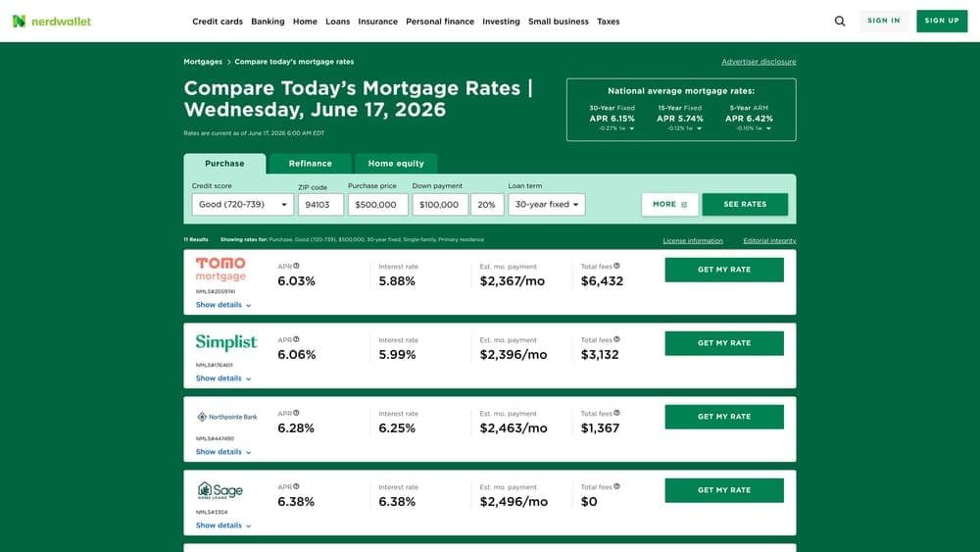Viewport: 980px width, 552px height.
Task: Open the Loan term 30-year fixed dropdown
Action: [x=546, y=204]
